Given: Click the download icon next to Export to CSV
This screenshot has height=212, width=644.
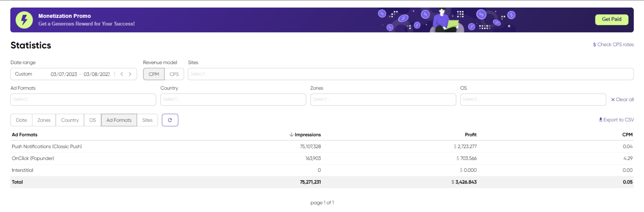Looking at the screenshot, I should [600, 119].
